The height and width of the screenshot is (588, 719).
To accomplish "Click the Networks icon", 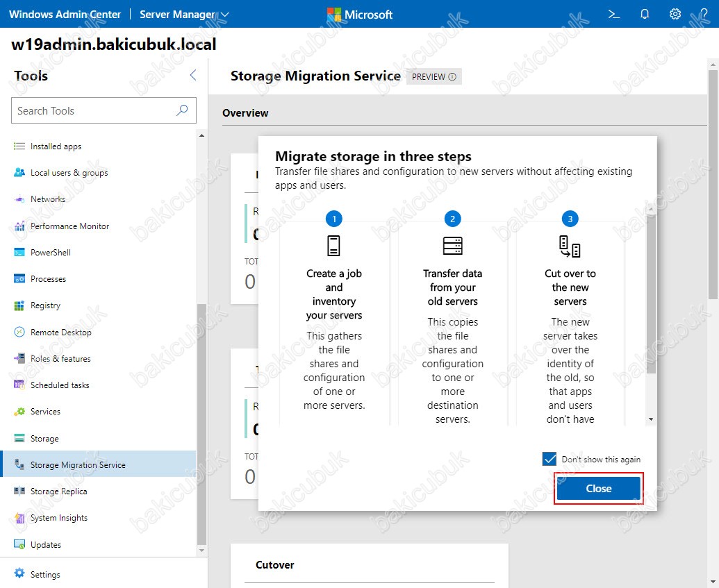I will [x=19, y=199].
